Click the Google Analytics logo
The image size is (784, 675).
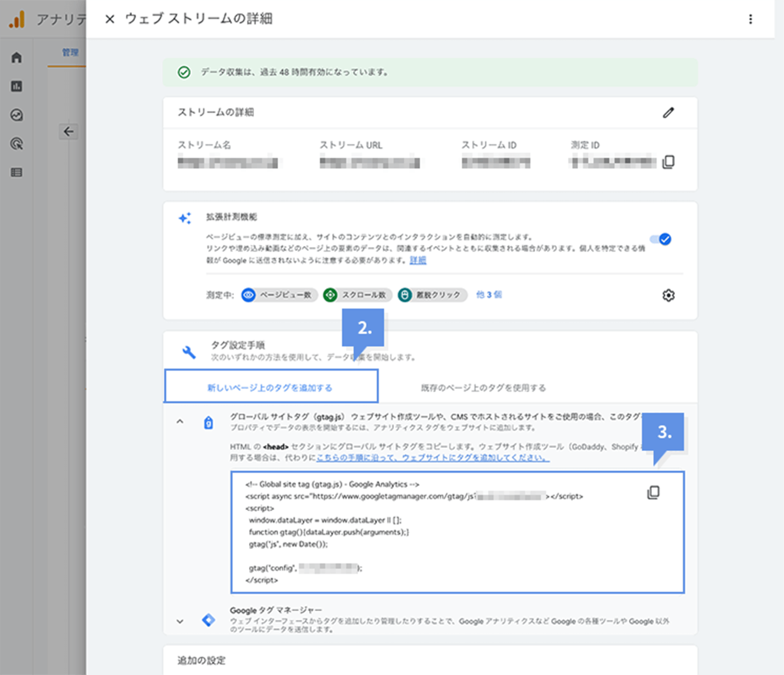click(x=17, y=19)
